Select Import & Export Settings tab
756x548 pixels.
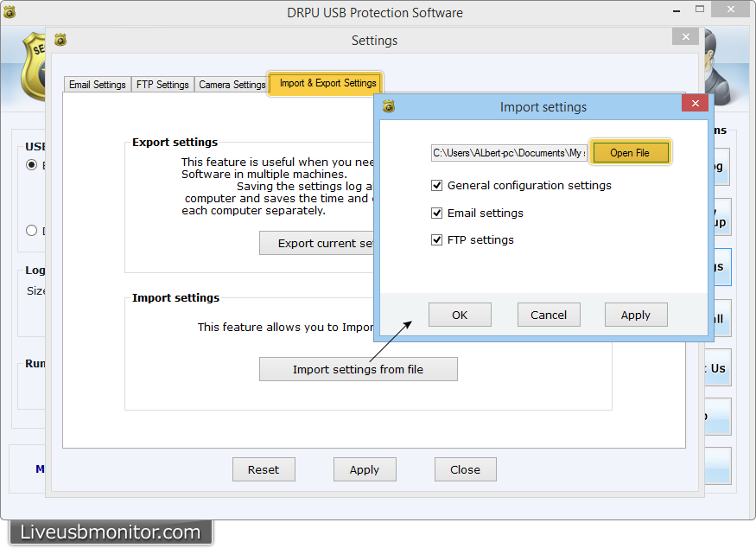pos(326,84)
